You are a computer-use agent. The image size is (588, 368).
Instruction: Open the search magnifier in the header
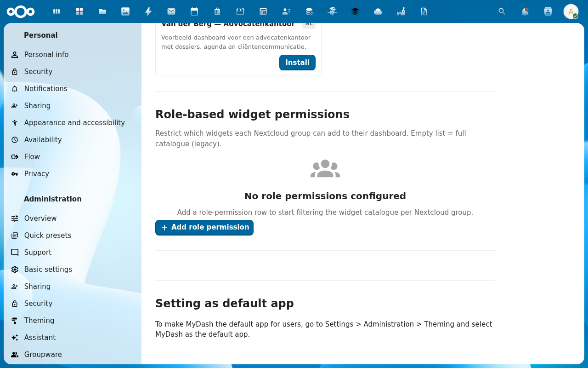(502, 11)
